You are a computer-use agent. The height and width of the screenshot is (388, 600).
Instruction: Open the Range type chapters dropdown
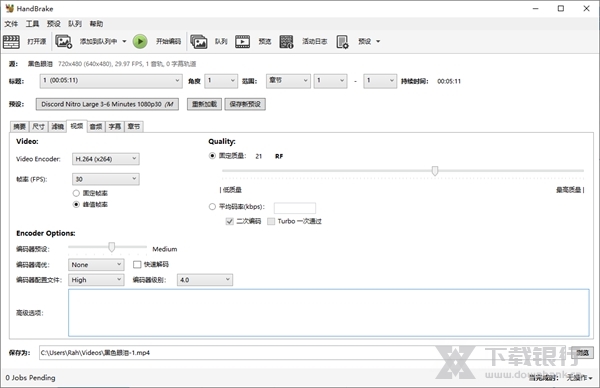click(288, 81)
